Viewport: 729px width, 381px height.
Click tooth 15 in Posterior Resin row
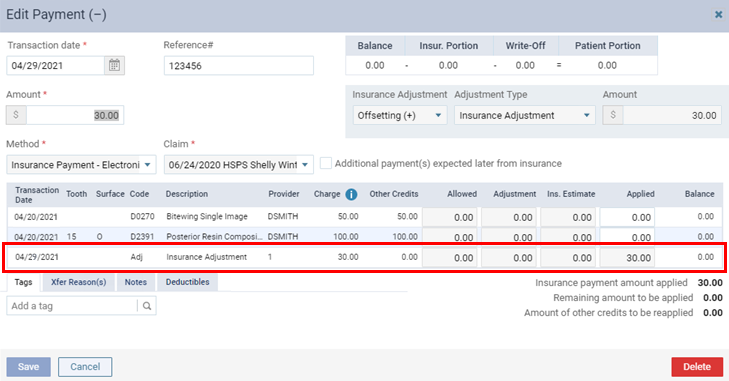tap(71, 237)
